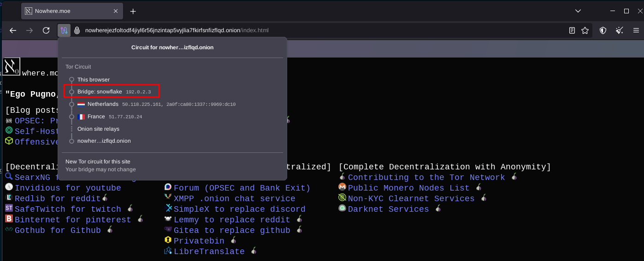Open the OPSEC blog post link
This screenshot has height=261, width=644.
click(x=36, y=121)
